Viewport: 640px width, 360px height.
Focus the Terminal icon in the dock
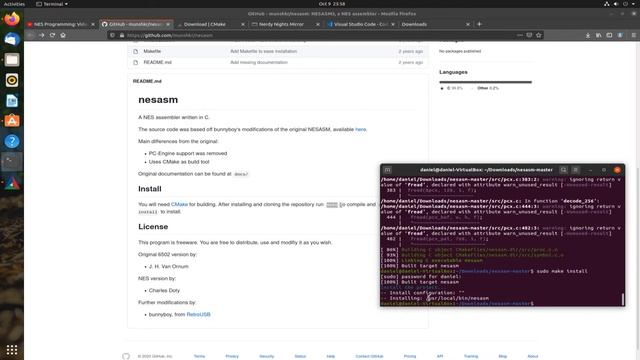pos(12,162)
